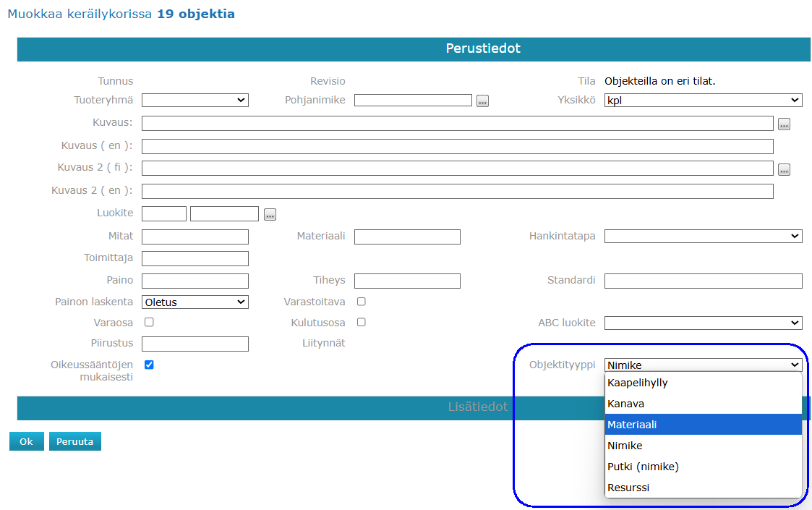The width and height of the screenshot is (812, 510).
Task: Uncheck Oikeussääntöjen mukaisesti checkbox
Action: point(149,365)
